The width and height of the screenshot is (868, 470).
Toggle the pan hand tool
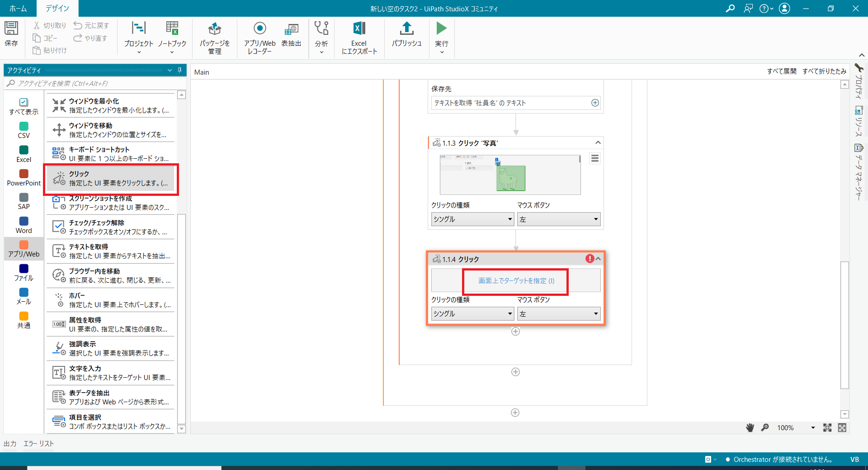tap(750, 427)
